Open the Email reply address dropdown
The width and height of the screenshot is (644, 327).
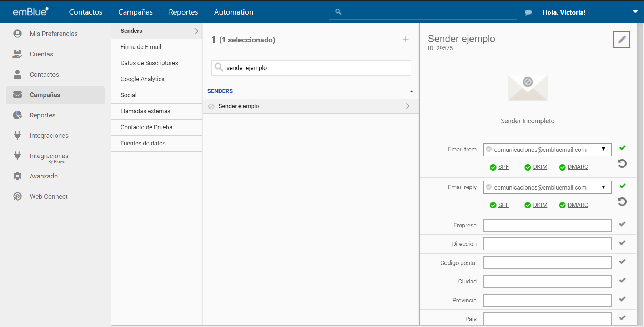coord(603,187)
